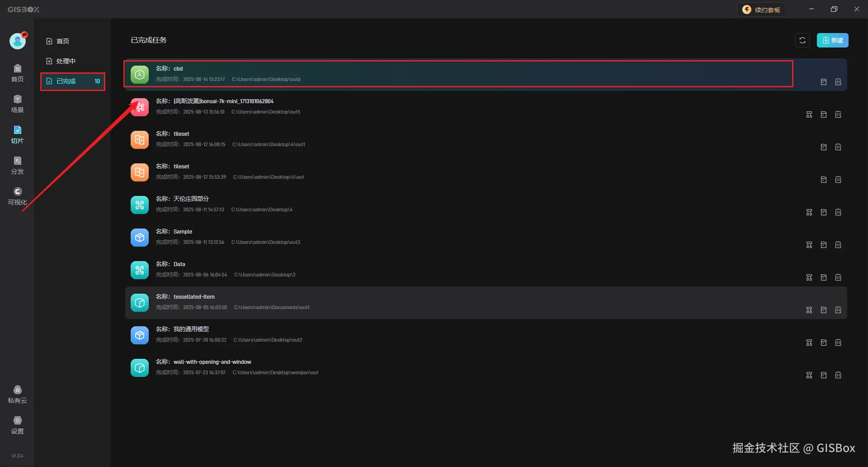Open the 私有云 section

[18, 395]
